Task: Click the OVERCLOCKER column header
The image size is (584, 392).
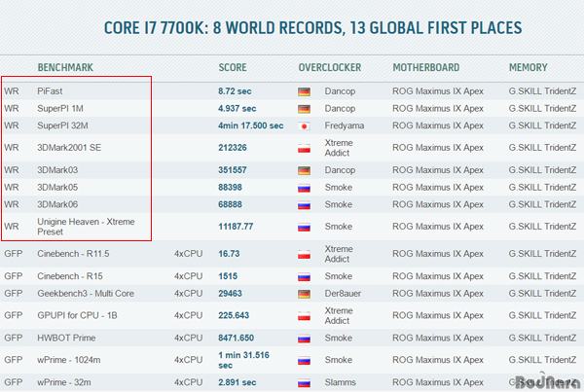Action: coord(330,67)
